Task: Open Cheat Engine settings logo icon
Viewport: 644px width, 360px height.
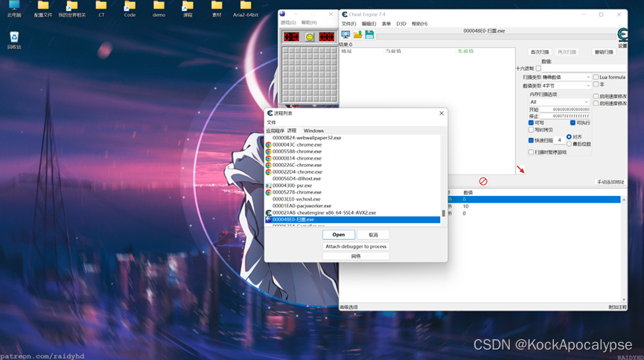Action: [622, 35]
